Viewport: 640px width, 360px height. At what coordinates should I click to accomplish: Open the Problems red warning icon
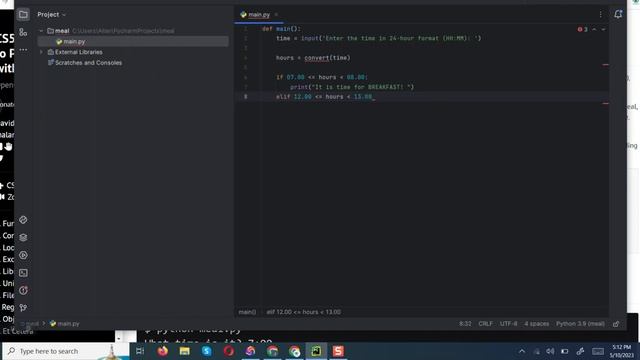click(x=23, y=290)
